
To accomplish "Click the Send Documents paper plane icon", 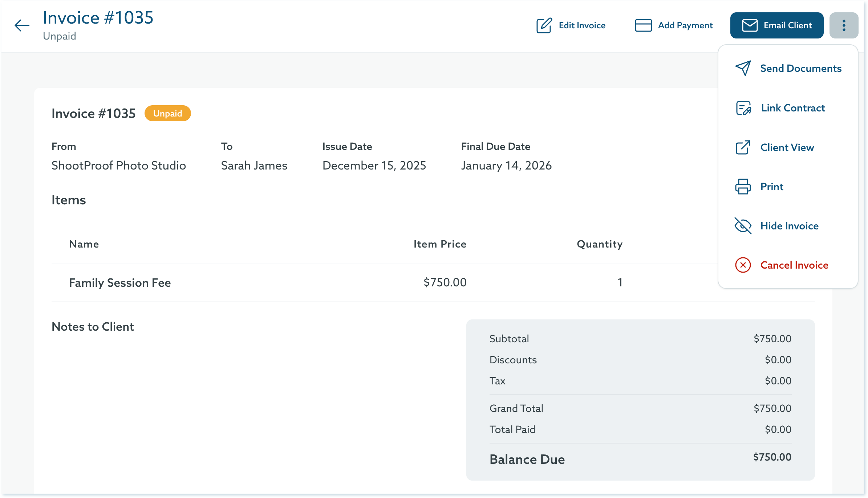I will 743,68.
